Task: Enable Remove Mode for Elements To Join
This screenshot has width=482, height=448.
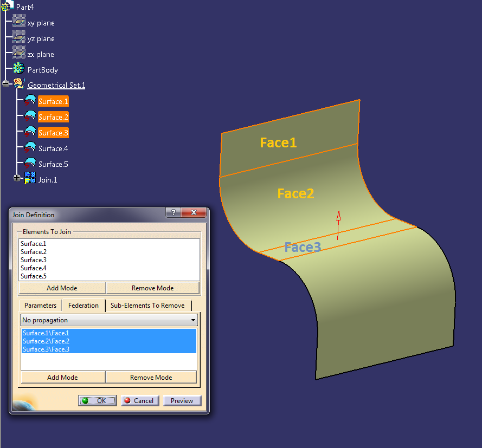Action: [153, 287]
